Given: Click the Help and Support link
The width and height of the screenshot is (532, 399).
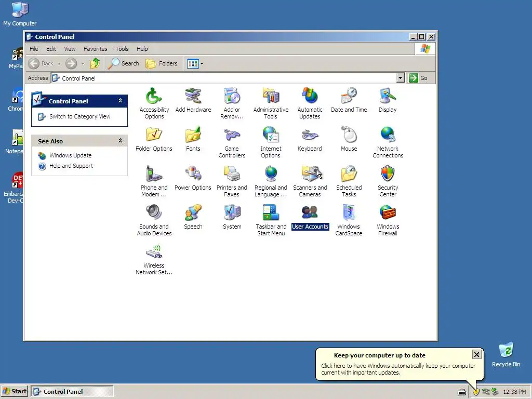Looking at the screenshot, I should [71, 166].
